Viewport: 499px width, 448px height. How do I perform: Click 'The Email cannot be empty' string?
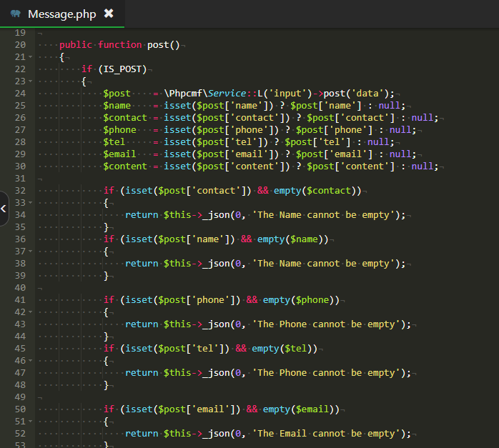(326, 434)
